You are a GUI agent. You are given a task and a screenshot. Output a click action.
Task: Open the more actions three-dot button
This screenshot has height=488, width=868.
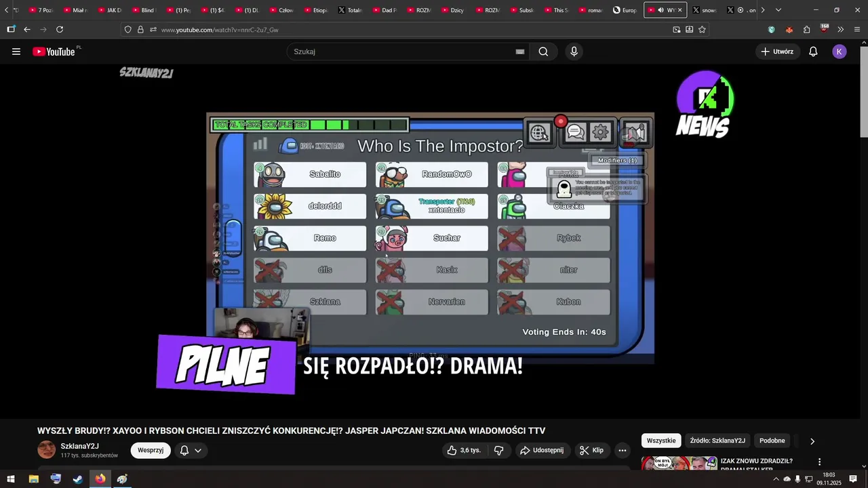622,450
